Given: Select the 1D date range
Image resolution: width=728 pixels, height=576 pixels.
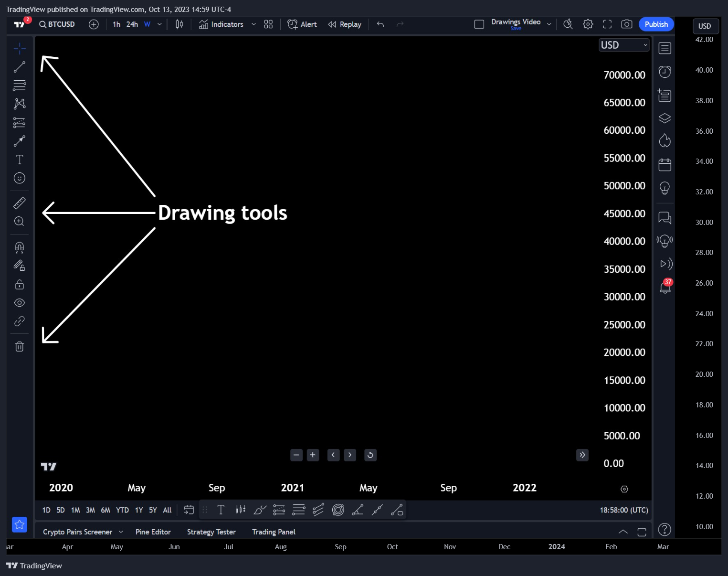Looking at the screenshot, I should pos(46,510).
